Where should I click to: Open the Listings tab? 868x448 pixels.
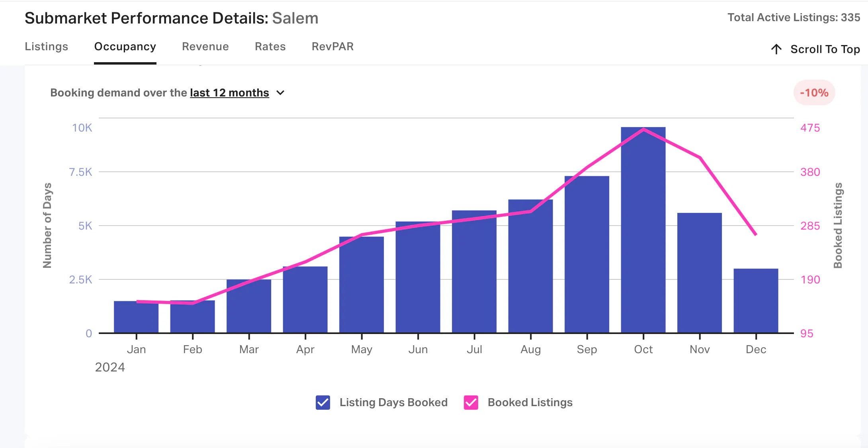46,47
